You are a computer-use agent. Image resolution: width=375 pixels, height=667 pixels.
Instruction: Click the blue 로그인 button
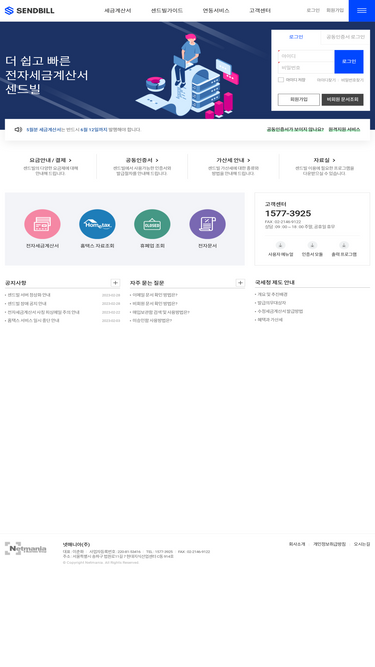coord(349,62)
